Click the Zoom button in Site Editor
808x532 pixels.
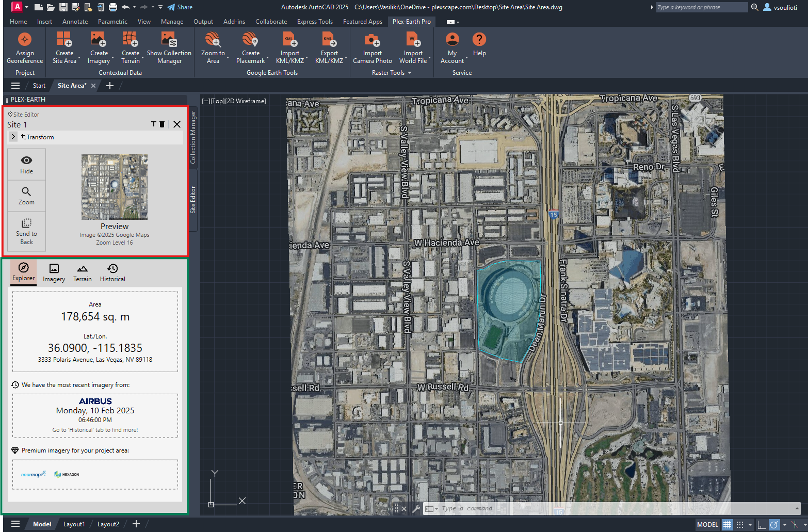tap(26, 196)
